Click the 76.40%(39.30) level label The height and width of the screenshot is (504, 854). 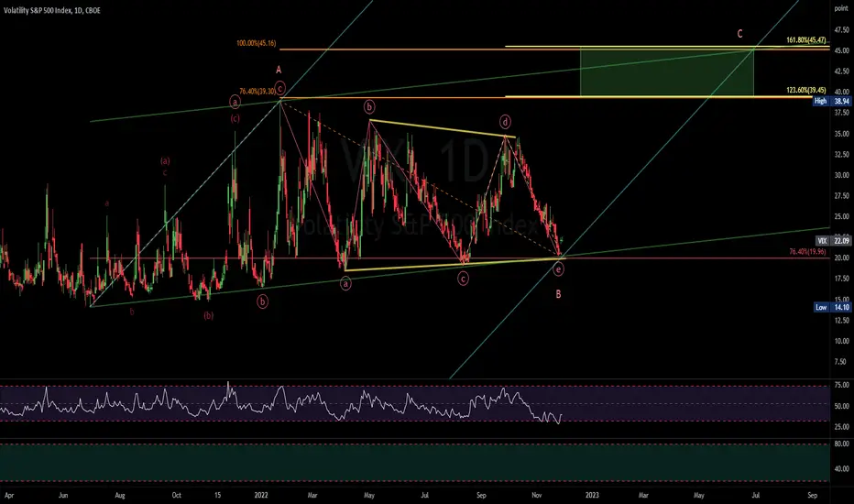pyautogui.click(x=257, y=92)
